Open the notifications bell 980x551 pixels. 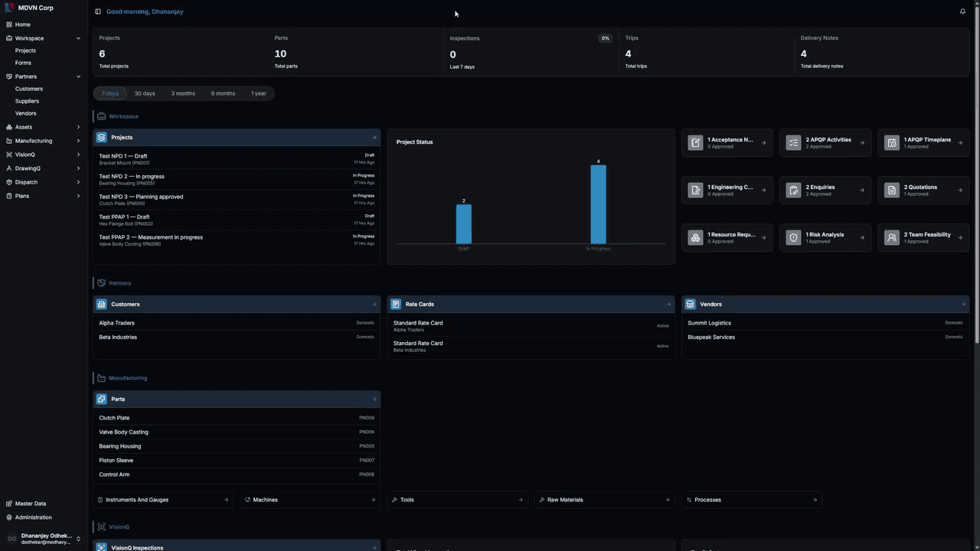pos(962,11)
